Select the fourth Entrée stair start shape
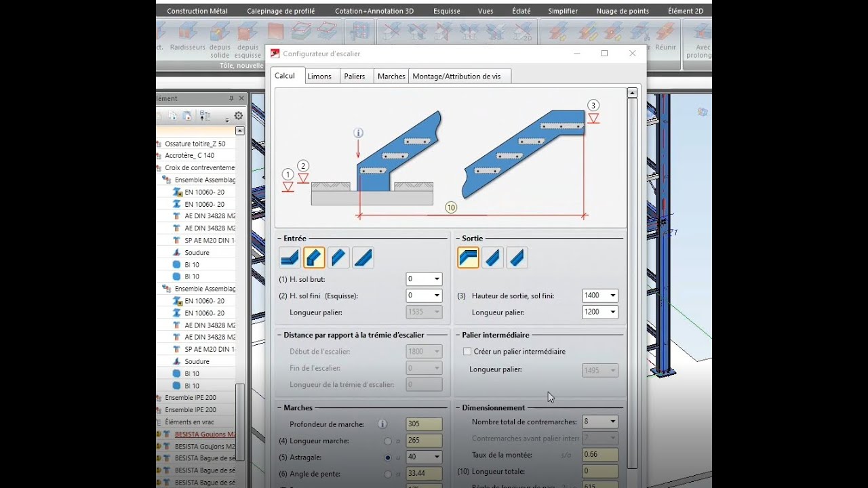 (363, 258)
